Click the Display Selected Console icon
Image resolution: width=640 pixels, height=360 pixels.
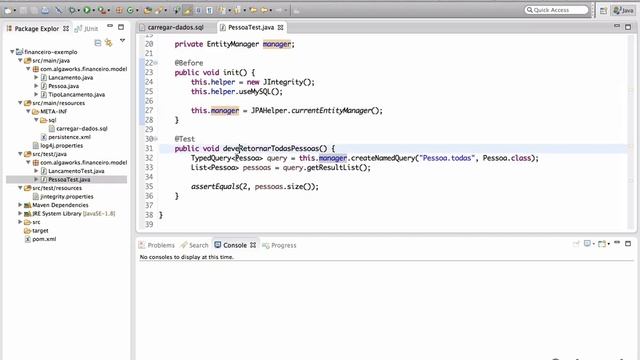coord(587,244)
